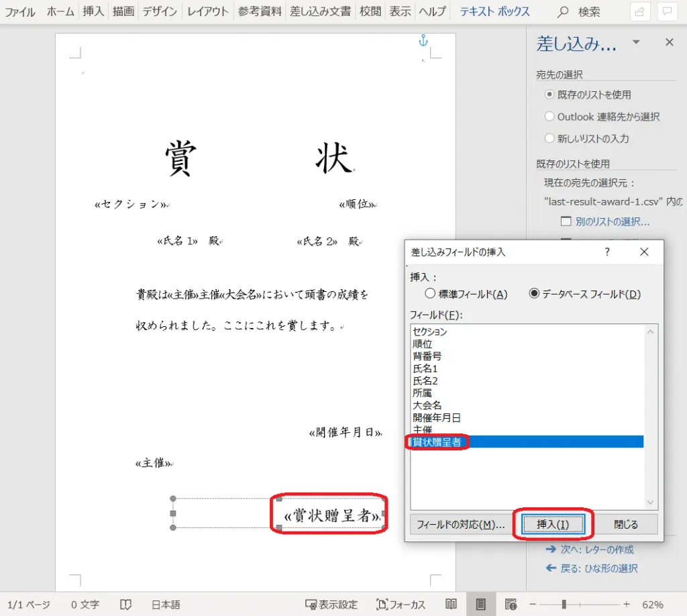
Task: Select 標準フィールド radio button
Action: click(430, 293)
